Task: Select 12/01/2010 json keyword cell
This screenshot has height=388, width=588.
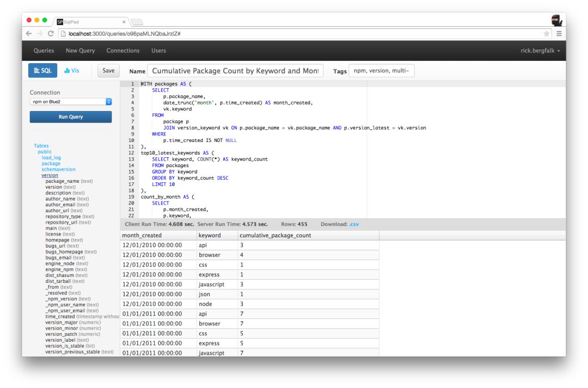Action: (217, 294)
